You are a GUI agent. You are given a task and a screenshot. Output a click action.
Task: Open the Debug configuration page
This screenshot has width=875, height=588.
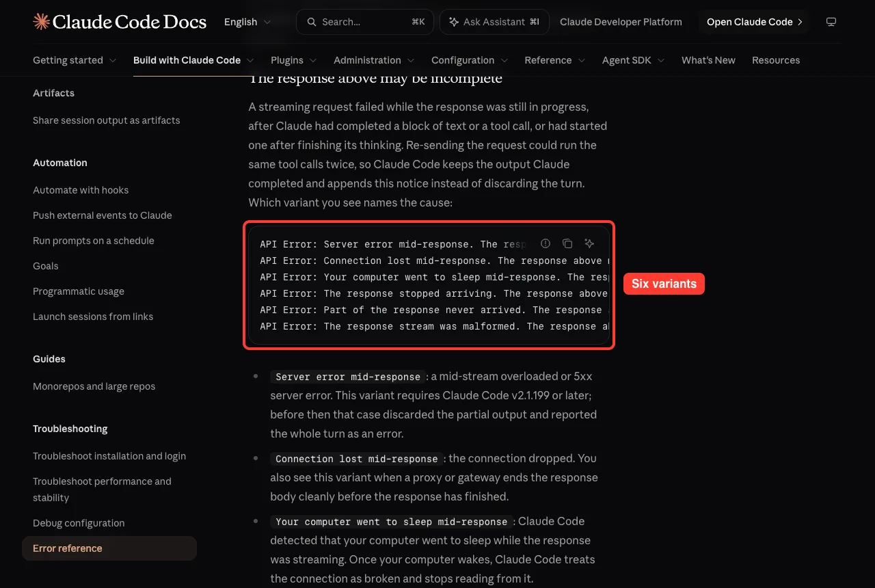(x=79, y=523)
